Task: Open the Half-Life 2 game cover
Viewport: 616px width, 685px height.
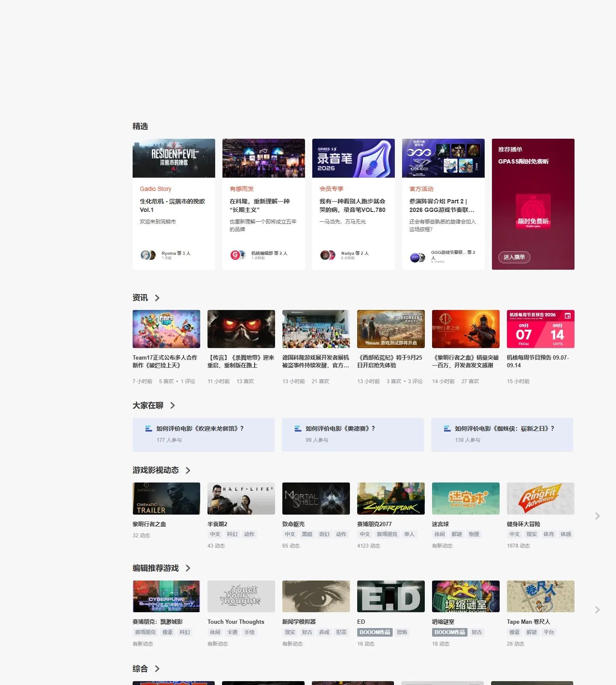Action: point(241,498)
